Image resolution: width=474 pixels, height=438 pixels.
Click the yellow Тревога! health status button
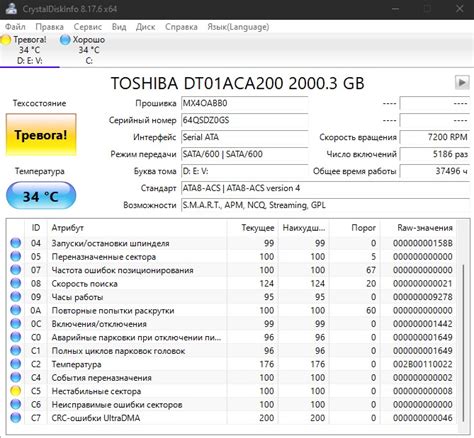41,135
